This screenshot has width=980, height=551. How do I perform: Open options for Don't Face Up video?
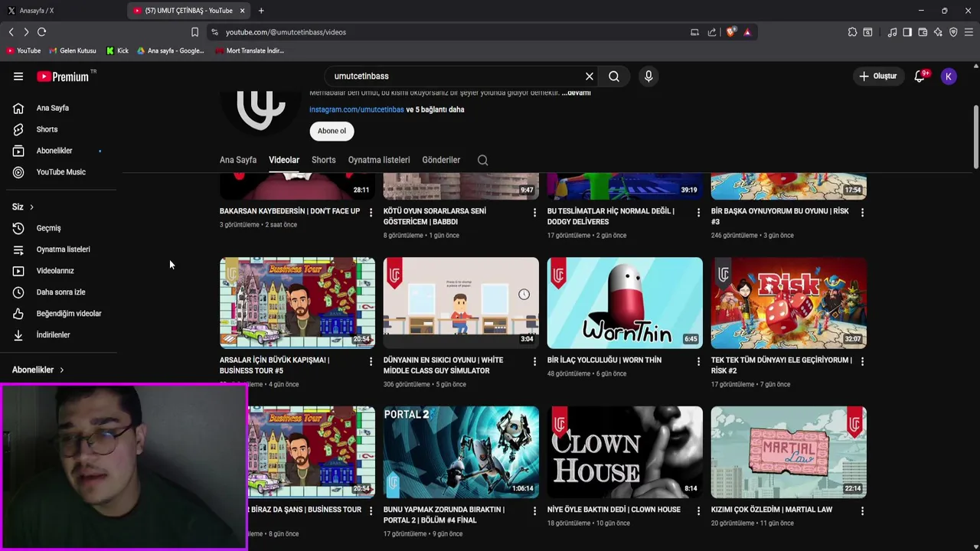(371, 212)
